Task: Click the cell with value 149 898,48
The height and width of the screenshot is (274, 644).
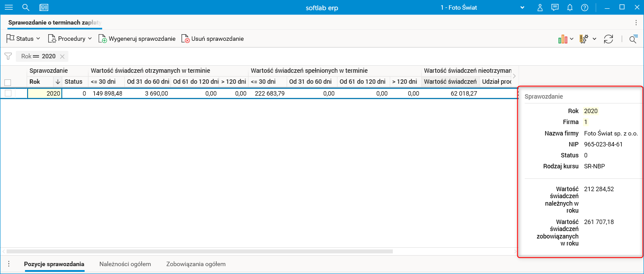Action: (107, 93)
